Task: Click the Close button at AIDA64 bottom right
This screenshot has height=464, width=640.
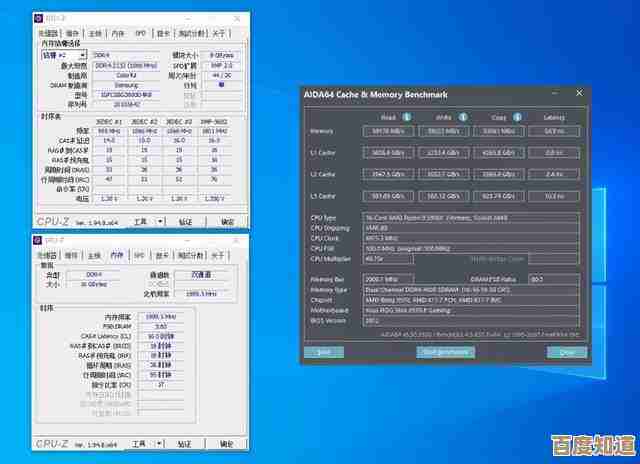Action: (x=567, y=352)
